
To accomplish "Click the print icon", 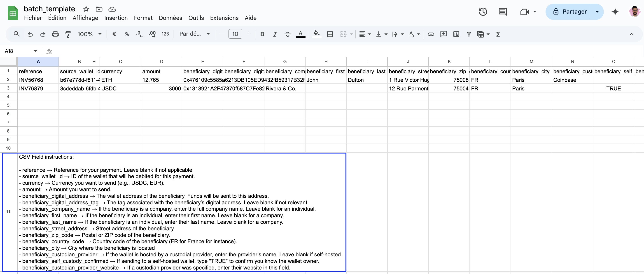I will pyautogui.click(x=55, y=34).
